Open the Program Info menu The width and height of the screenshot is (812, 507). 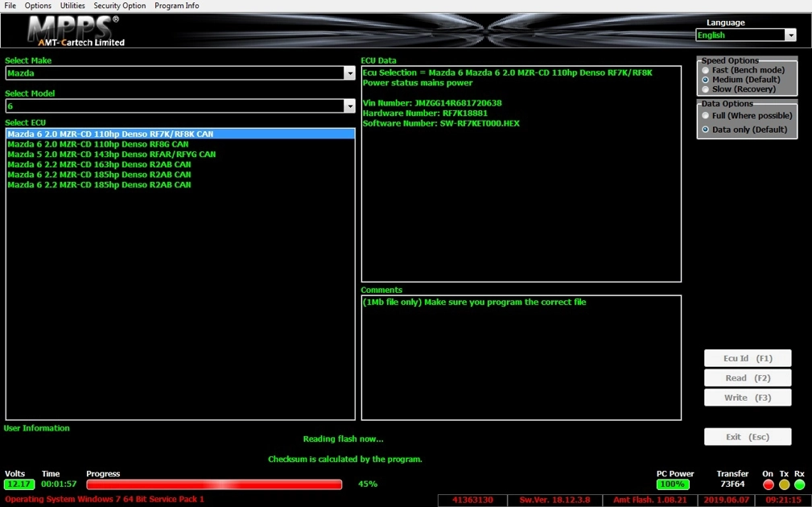coord(176,6)
